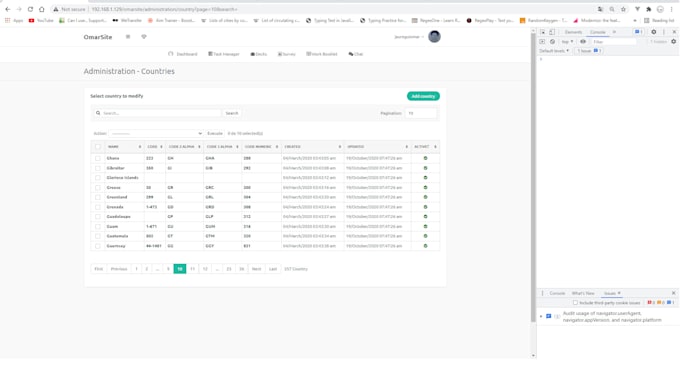Check the Greenland row checkbox
Image resolution: width=680 pixels, height=368 pixels.
pos(98,197)
